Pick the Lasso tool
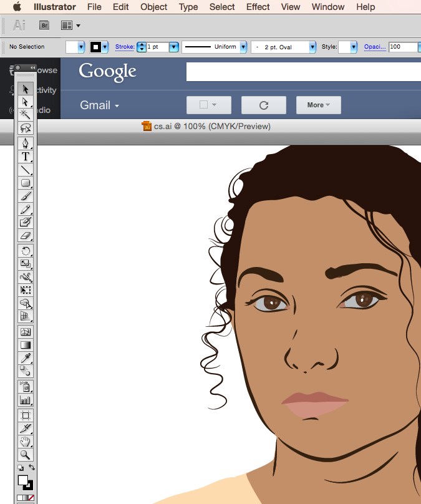The height and width of the screenshot is (504, 421). (x=26, y=128)
